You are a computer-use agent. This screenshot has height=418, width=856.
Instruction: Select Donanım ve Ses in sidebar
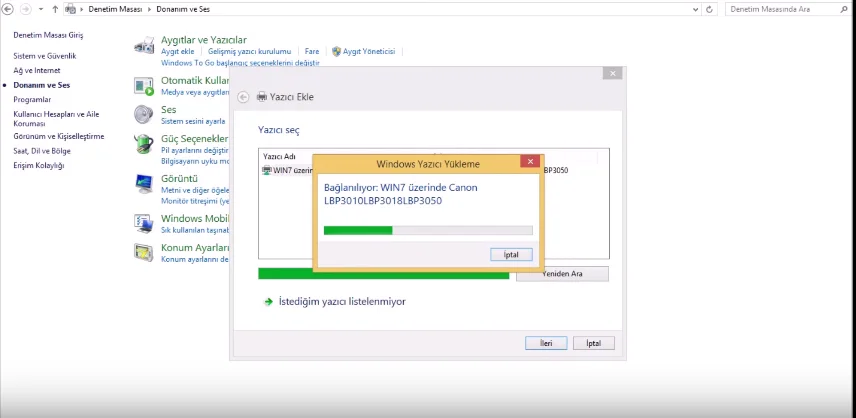click(41, 85)
